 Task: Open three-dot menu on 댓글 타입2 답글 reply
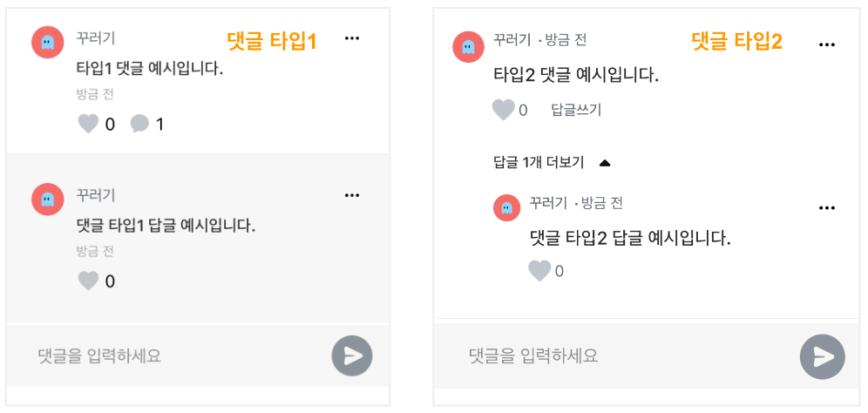point(826,208)
